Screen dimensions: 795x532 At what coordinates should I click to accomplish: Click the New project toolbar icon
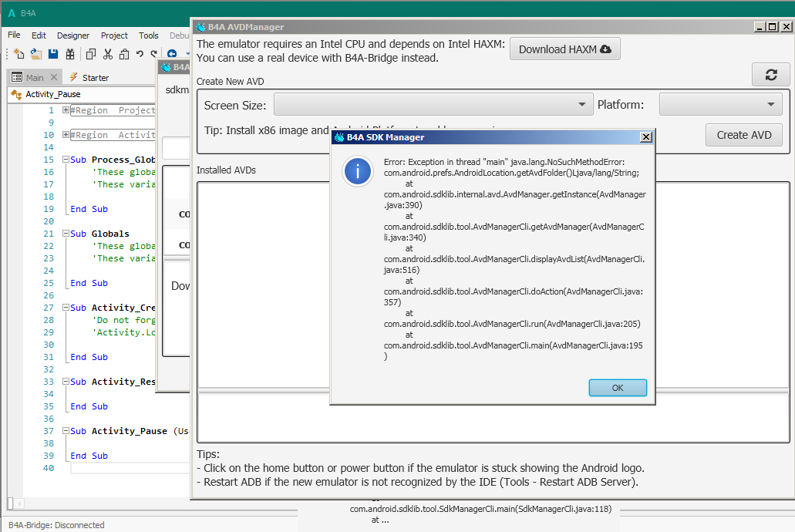(x=19, y=53)
